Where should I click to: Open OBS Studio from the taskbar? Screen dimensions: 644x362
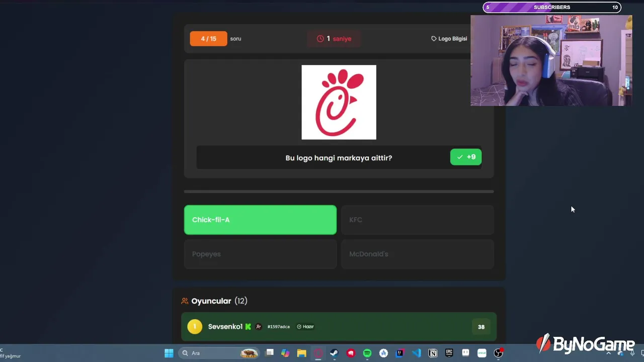[x=499, y=353]
